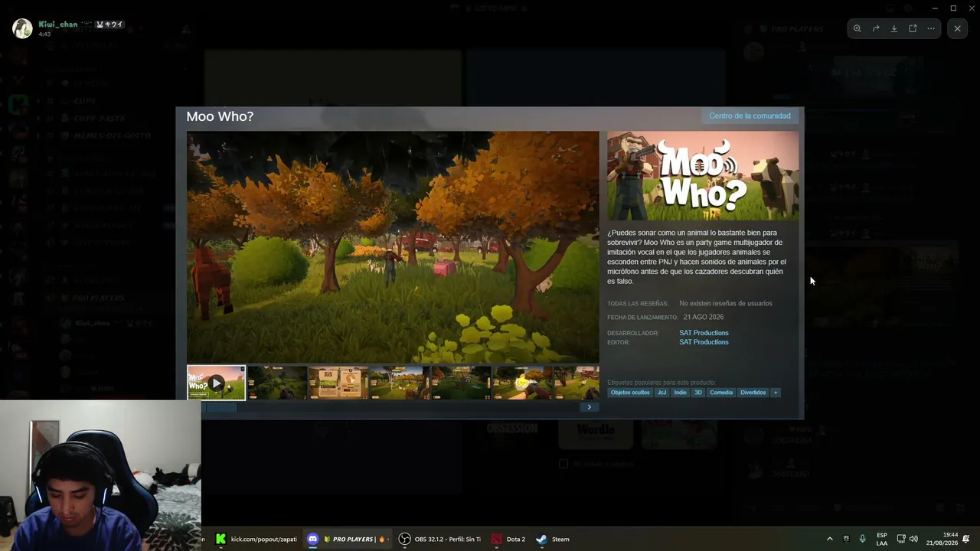
Task: Click the Moo Who? game title
Action: point(220,116)
